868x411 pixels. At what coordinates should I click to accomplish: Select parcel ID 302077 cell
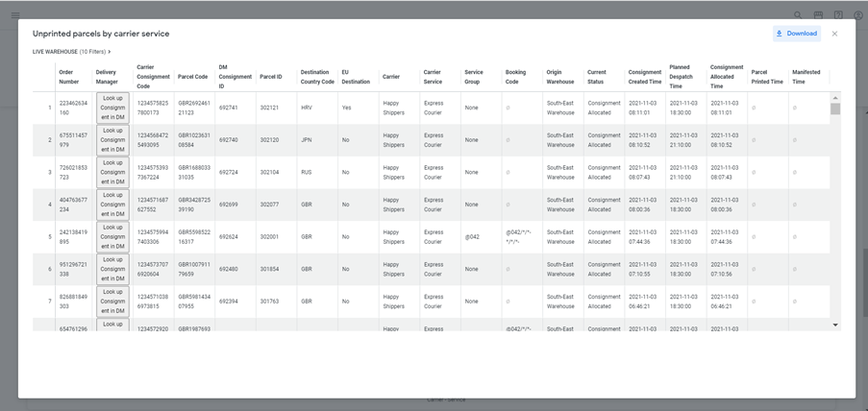click(x=276, y=205)
